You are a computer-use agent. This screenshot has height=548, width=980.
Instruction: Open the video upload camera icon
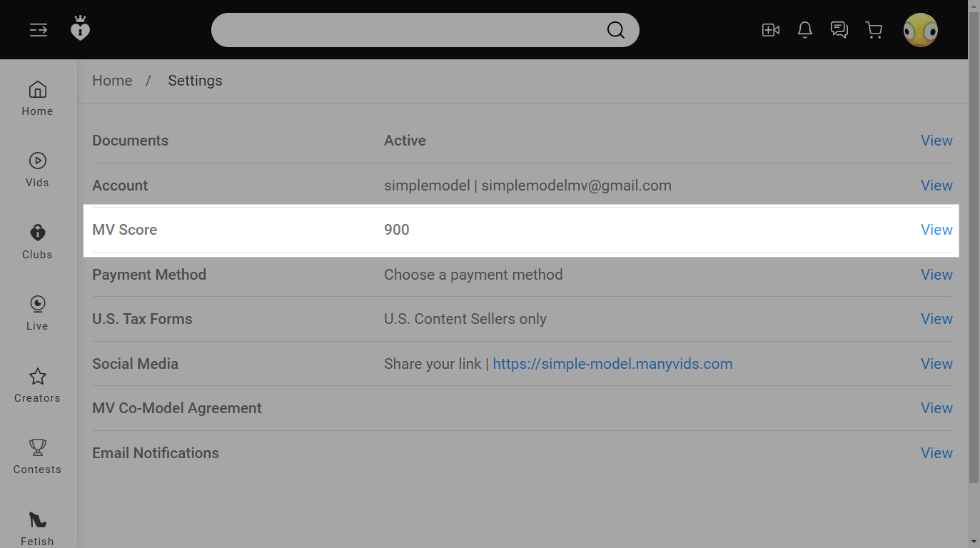pyautogui.click(x=770, y=30)
